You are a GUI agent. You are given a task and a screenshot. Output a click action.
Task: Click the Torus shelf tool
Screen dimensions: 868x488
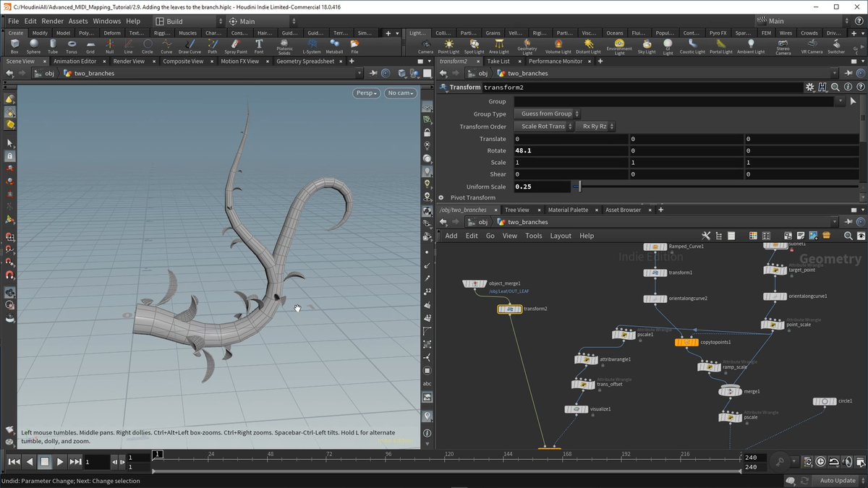click(x=72, y=46)
